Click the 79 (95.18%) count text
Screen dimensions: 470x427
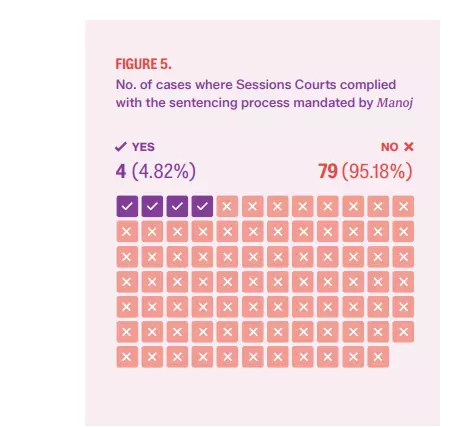coord(365,171)
